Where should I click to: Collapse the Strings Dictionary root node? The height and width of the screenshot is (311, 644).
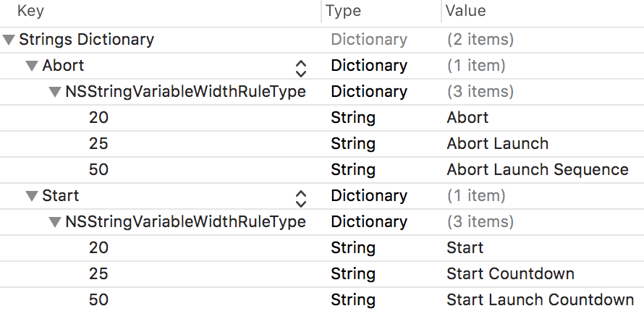9,40
